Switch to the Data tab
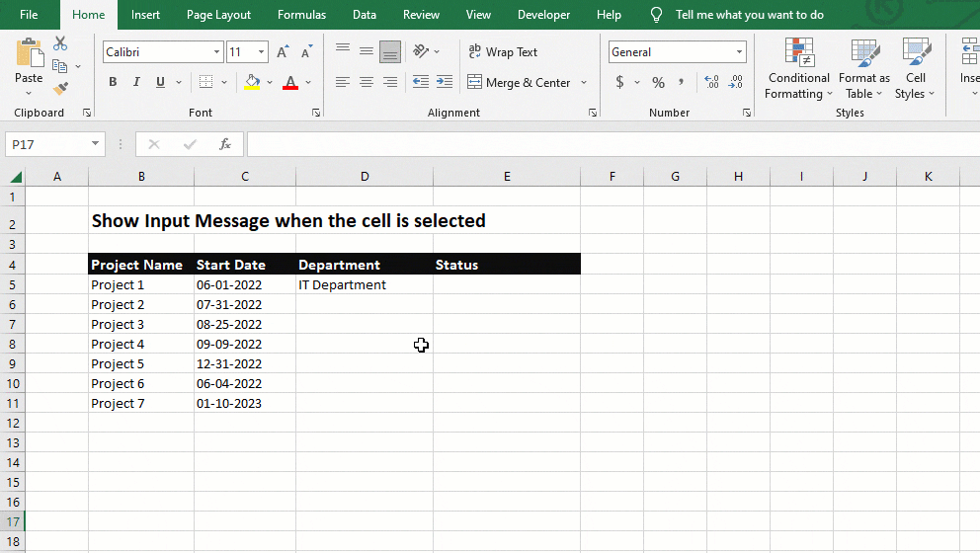This screenshot has height=553, width=980. tap(365, 15)
